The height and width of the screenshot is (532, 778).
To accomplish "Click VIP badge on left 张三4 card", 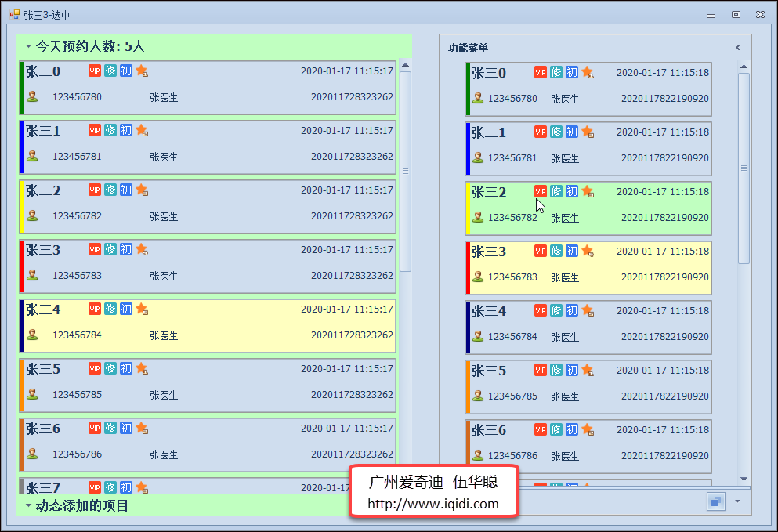I will 95,309.
